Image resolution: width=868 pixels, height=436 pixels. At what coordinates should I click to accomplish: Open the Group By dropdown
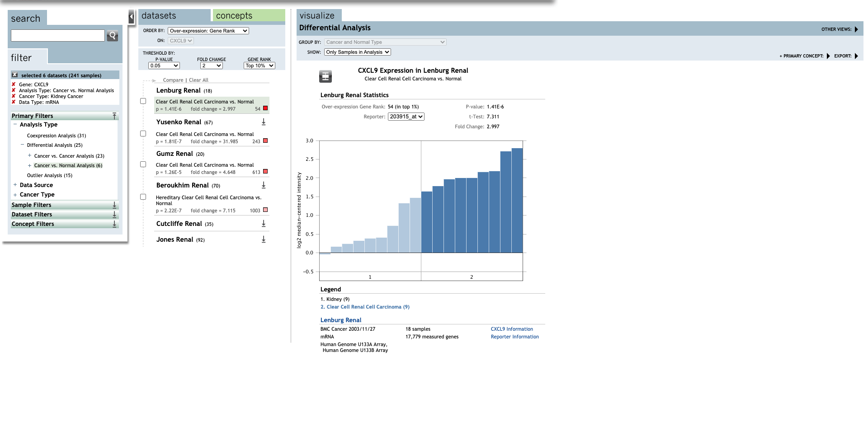385,42
